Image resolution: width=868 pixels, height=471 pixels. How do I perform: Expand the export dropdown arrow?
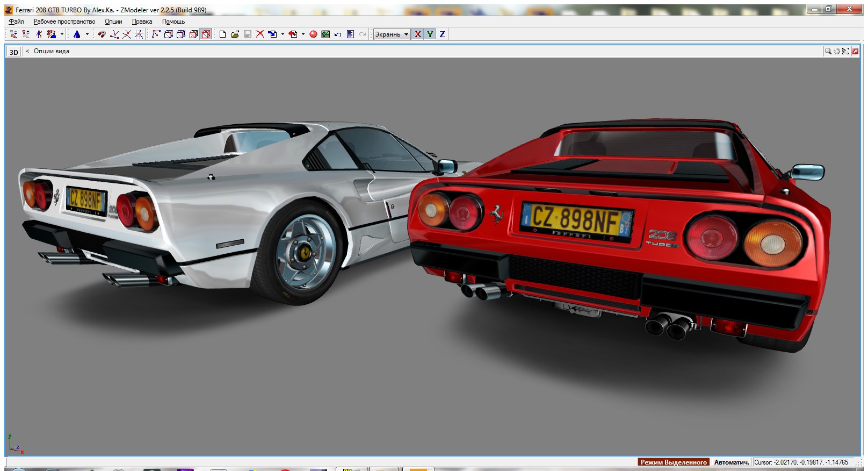coord(303,34)
